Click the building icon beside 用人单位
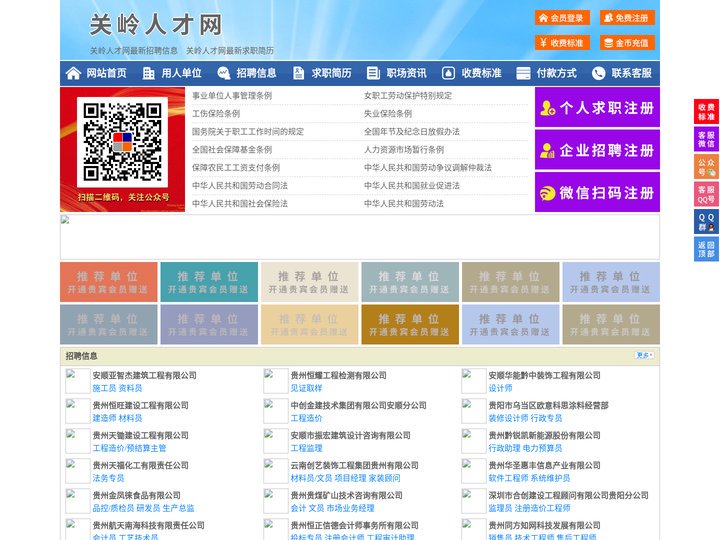The width and height of the screenshot is (720, 540). (x=148, y=73)
